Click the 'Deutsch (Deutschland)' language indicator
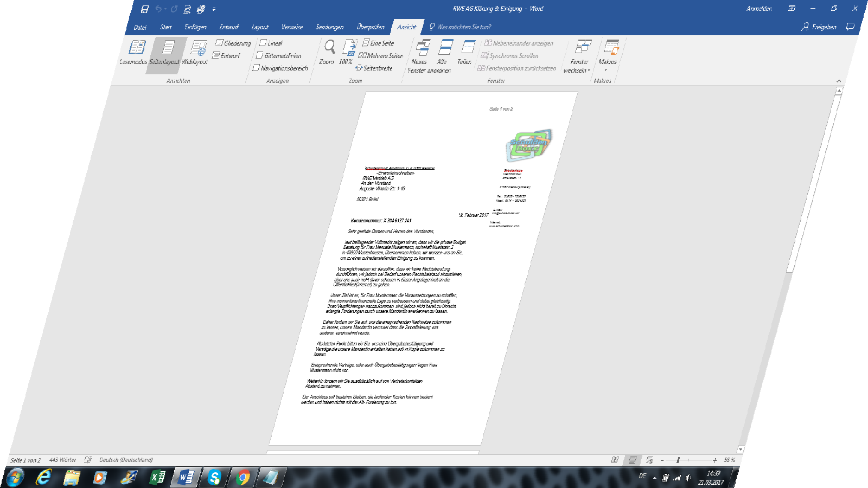Screen dimensions: 868x488 click(x=126, y=460)
